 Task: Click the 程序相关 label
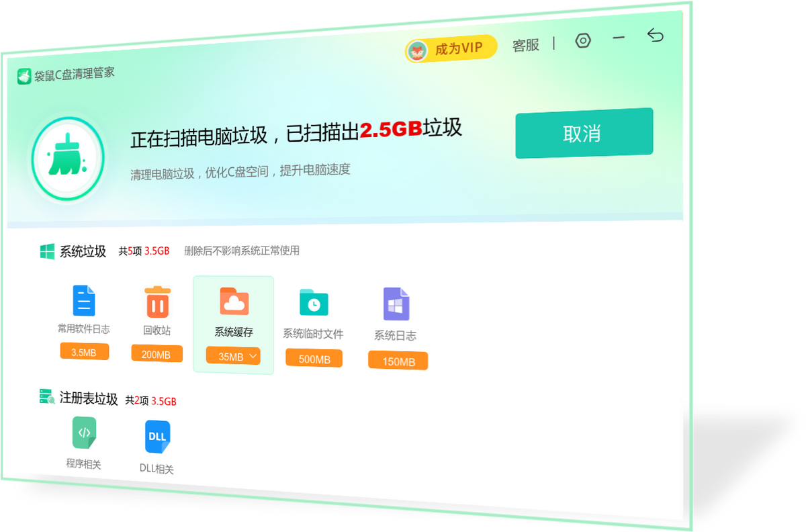(83, 463)
